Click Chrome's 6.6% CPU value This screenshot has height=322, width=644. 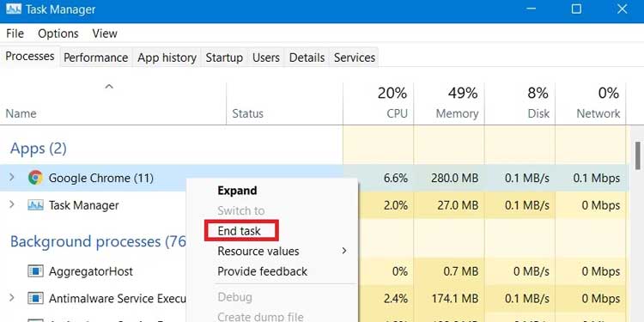[x=396, y=178]
